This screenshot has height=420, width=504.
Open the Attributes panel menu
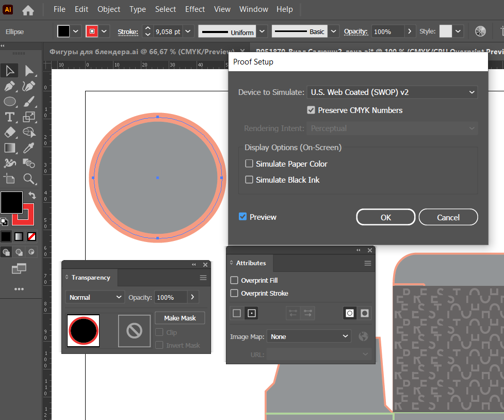pyautogui.click(x=368, y=263)
